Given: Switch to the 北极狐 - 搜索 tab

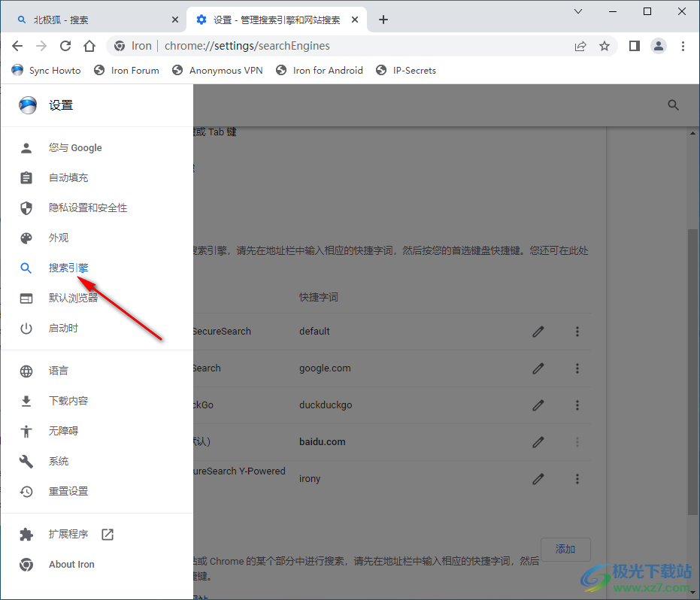Looking at the screenshot, I should 95,20.
